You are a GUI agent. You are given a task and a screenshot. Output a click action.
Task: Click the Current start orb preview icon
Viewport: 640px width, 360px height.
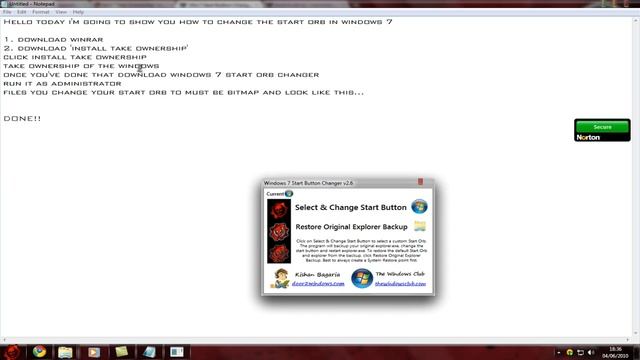[x=289, y=193]
